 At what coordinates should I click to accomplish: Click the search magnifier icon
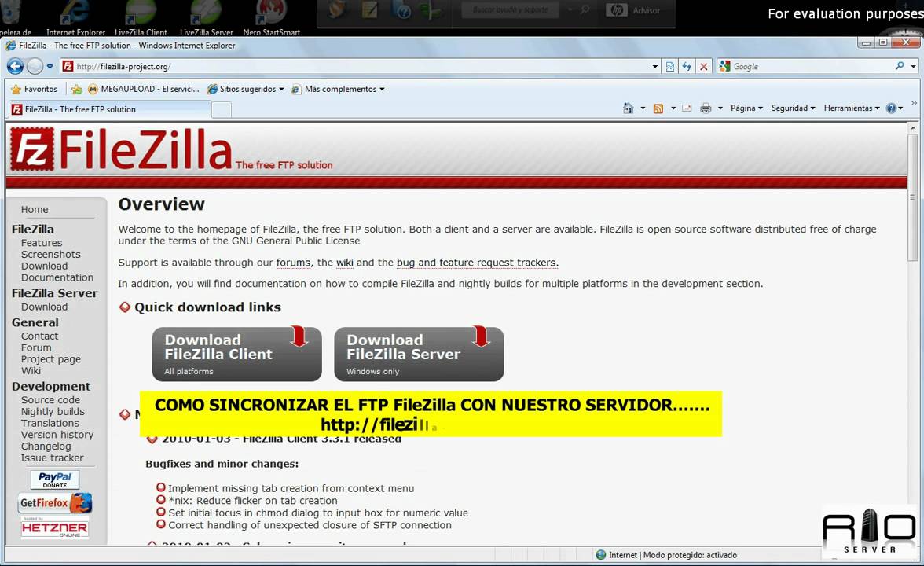click(x=900, y=66)
